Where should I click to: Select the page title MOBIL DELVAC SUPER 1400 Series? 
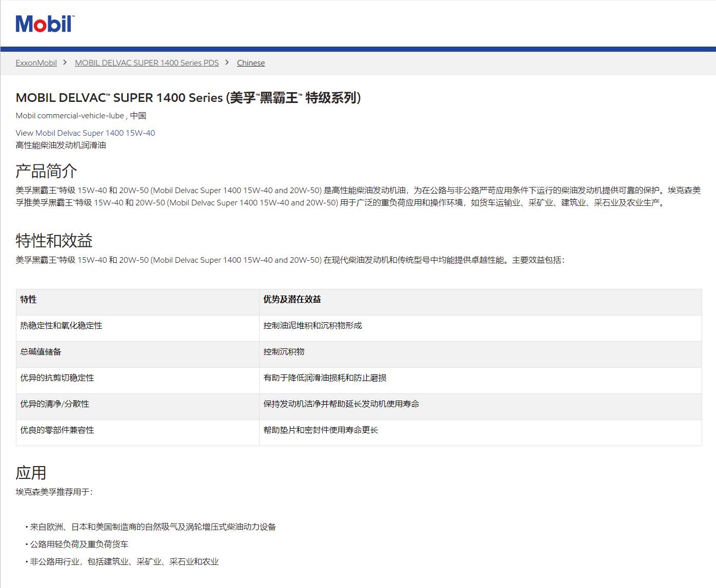point(188,97)
